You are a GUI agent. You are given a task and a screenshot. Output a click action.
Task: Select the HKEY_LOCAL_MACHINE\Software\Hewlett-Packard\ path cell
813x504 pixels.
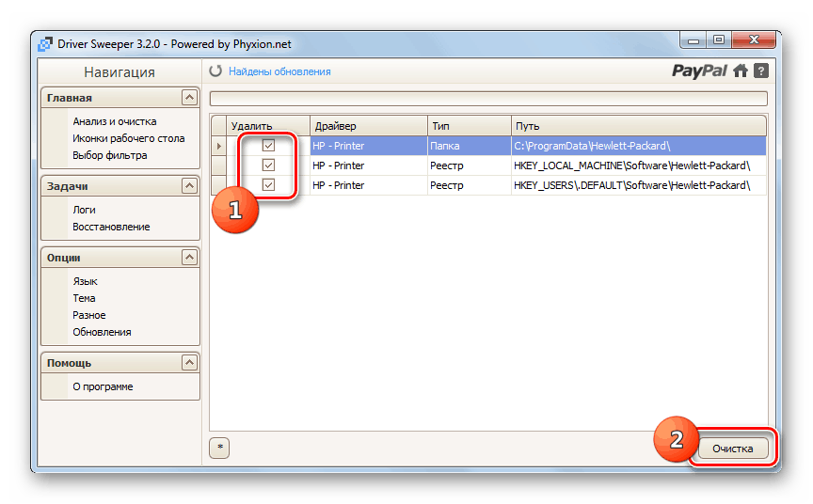639,165
